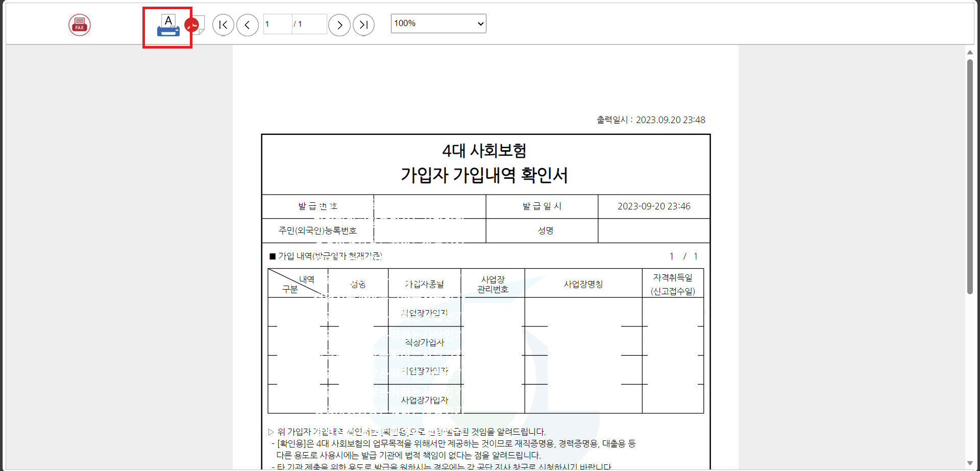980x471 pixels.
Task: Click the 출력일시 timestamp text
Action: pos(651,120)
